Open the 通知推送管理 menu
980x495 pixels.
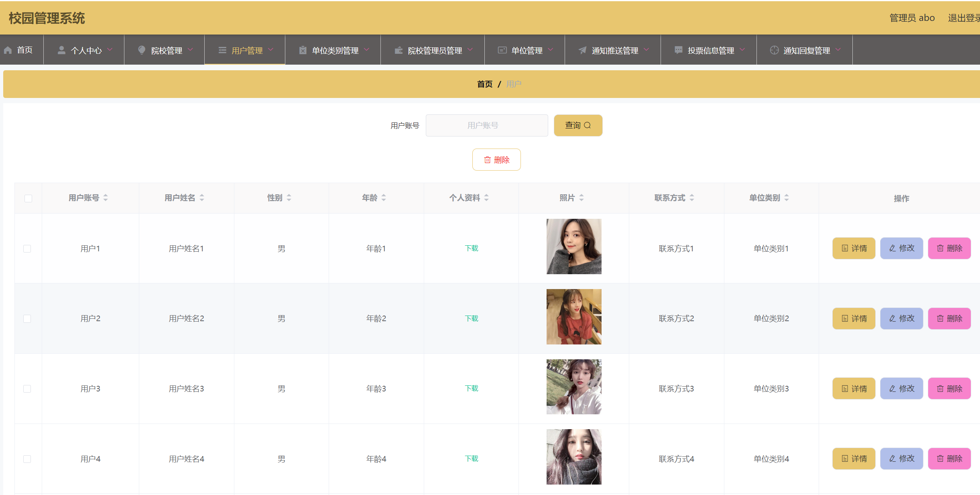614,51
